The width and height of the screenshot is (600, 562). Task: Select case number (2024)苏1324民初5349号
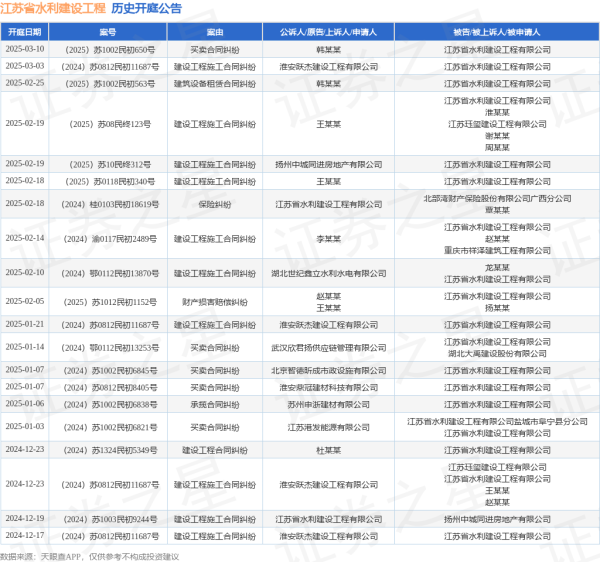pos(108,450)
